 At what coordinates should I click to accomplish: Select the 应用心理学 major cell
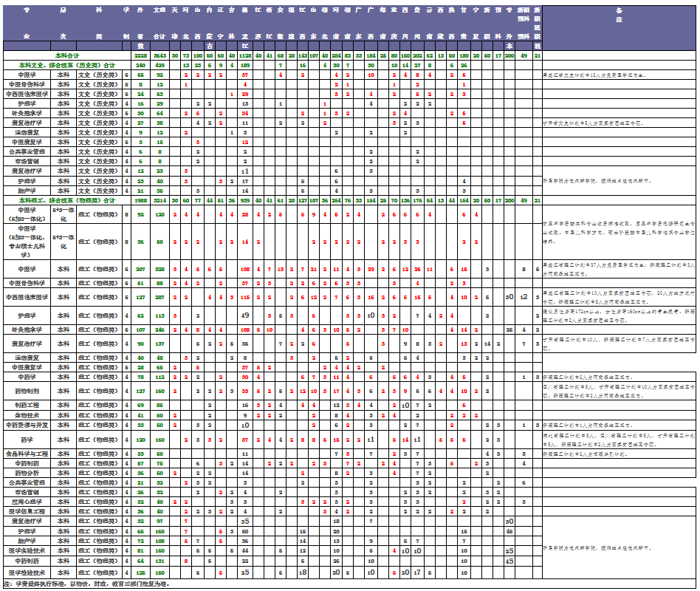pos(27,502)
